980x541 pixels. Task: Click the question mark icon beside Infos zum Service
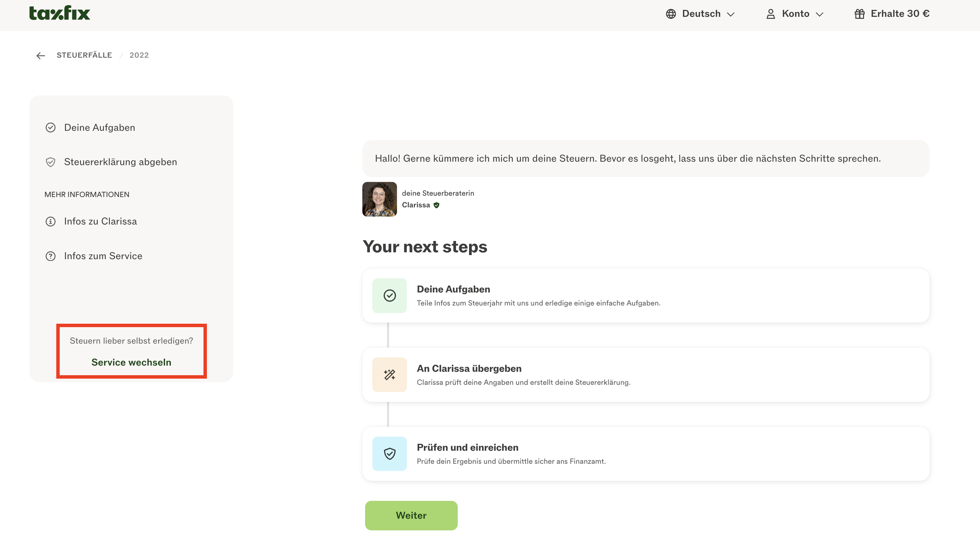pos(50,256)
